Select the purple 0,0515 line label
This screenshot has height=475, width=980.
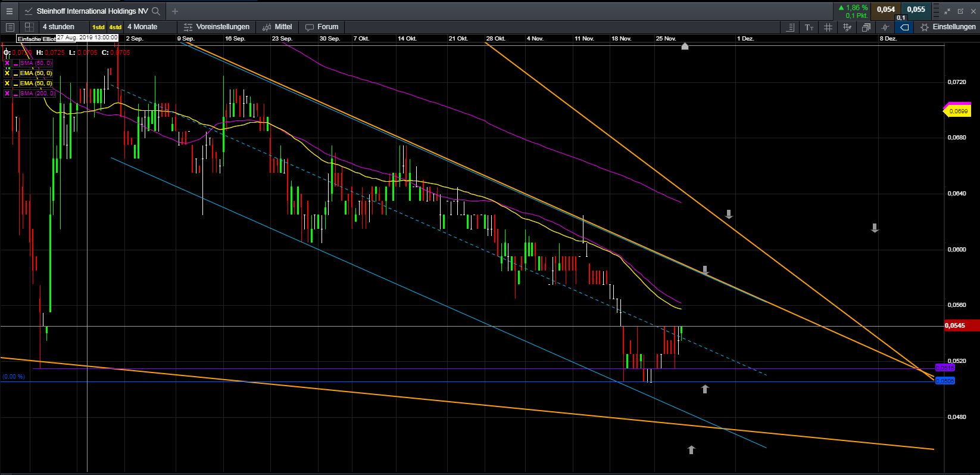945,368
